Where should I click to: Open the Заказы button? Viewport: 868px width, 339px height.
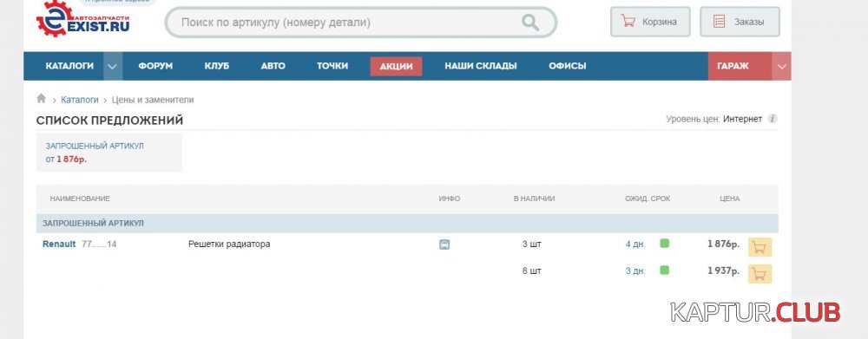tap(740, 23)
